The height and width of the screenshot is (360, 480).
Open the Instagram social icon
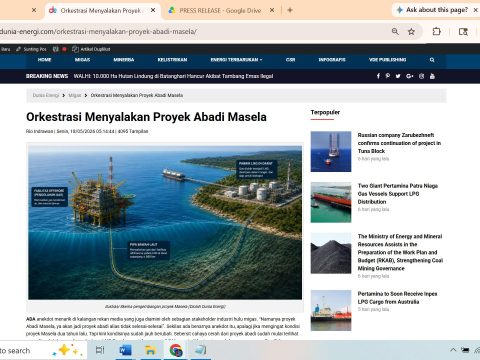[x=421, y=76]
